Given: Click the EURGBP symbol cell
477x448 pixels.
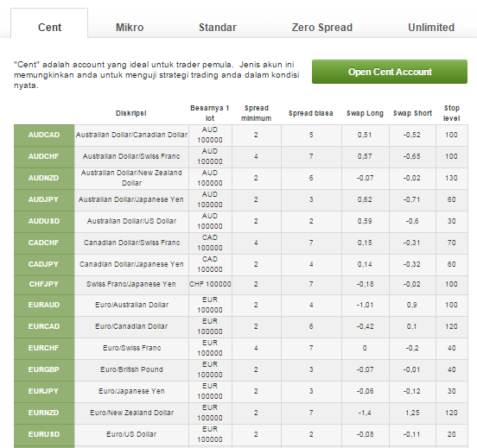Looking at the screenshot, I should pos(44,369).
